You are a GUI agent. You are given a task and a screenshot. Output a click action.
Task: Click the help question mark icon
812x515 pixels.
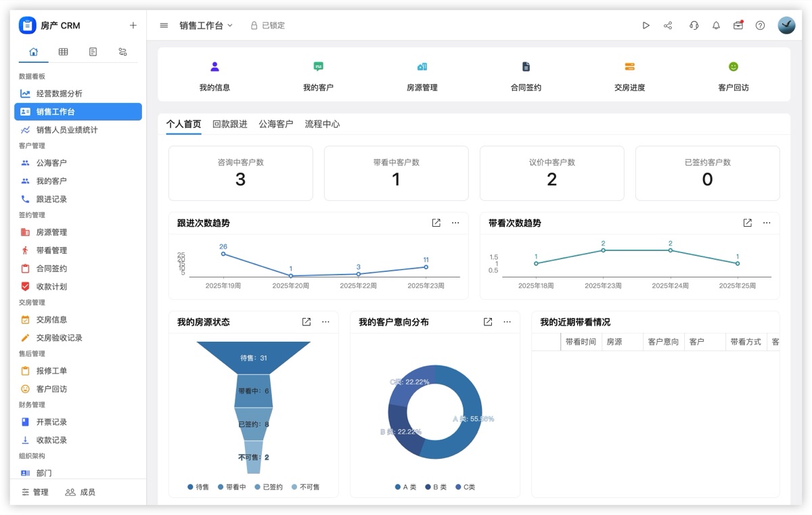(x=760, y=26)
